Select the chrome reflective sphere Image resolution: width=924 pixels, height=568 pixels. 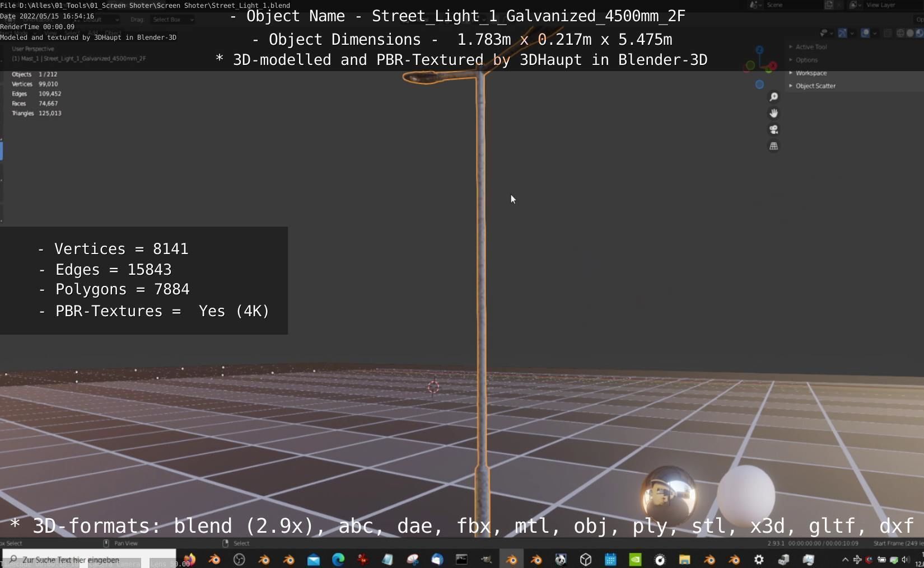tap(669, 494)
